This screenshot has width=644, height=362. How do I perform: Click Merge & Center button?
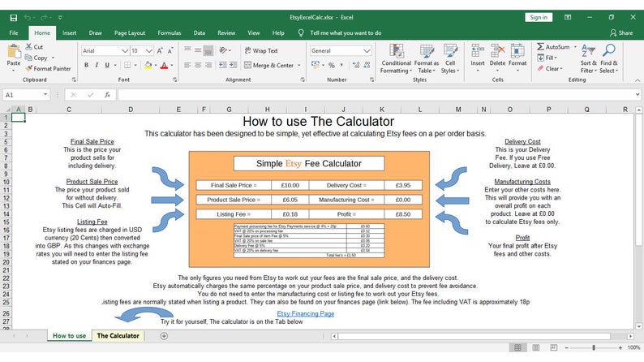pyautogui.click(x=268, y=65)
